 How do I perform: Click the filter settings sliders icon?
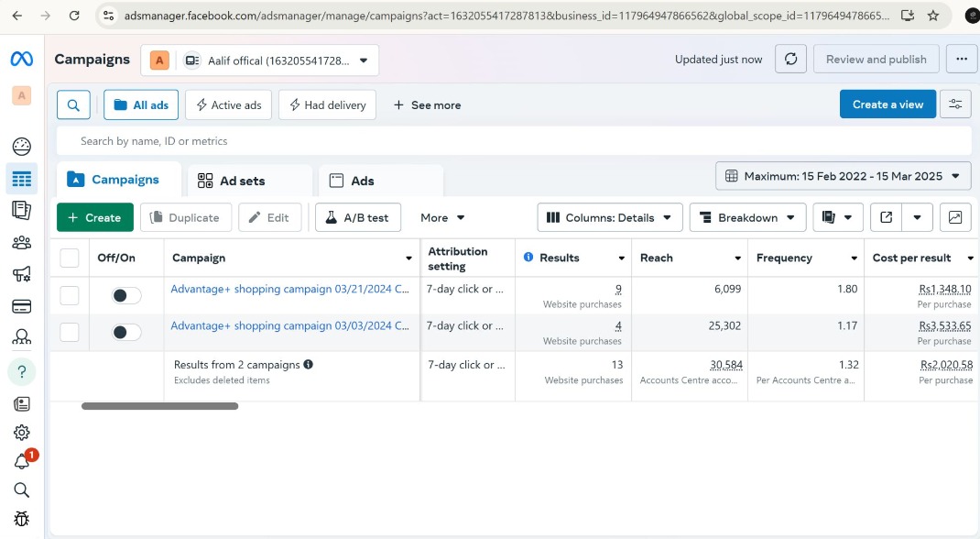tap(955, 104)
